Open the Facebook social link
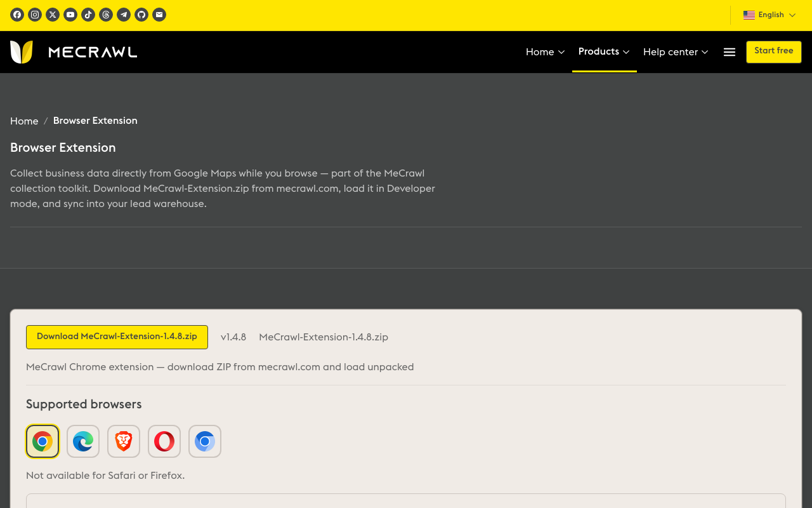The width and height of the screenshot is (812, 508). [17, 15]
